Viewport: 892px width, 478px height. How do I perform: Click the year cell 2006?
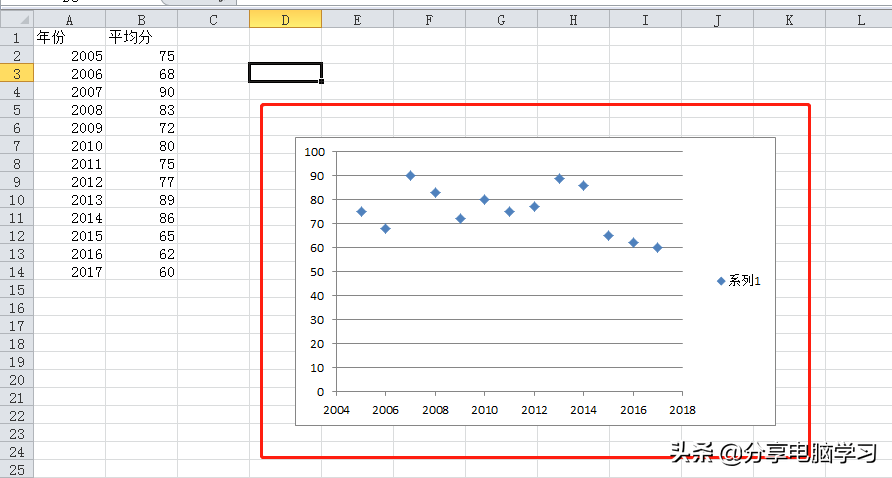(x=69, y=73)
